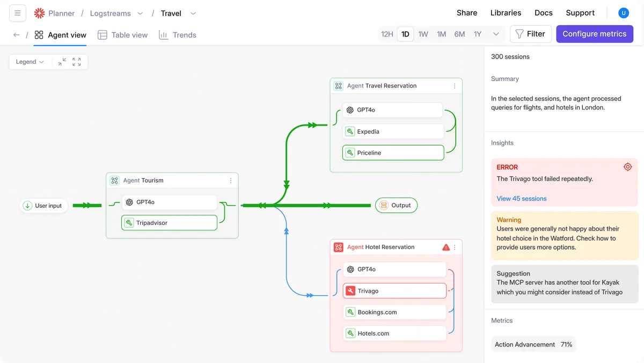Click the wrench tool icon beside Trivago

coord(350,291)
